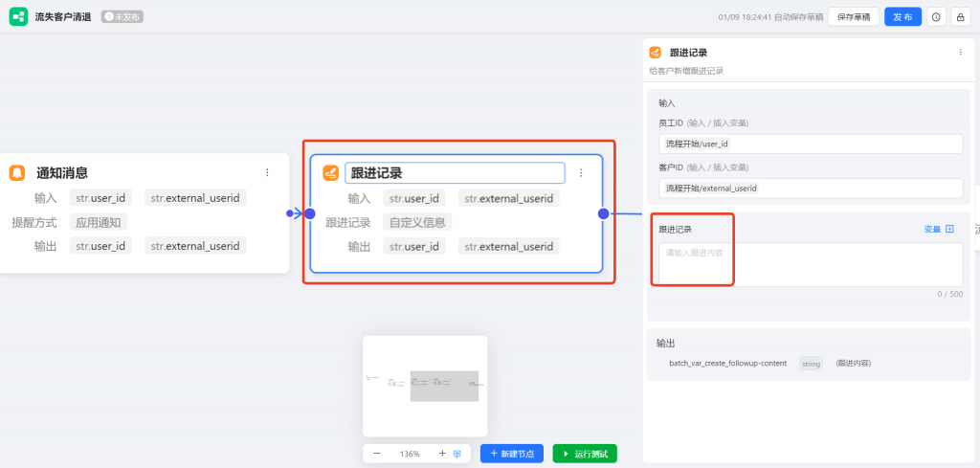Click the 流失客户清退 workflow title
Viewport: 980px width, 468px height.
tap(63, 17)
